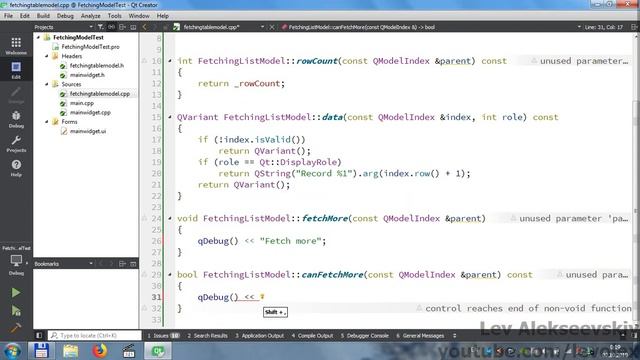Split the Bookmarks pane

click(x=122, y=264)
